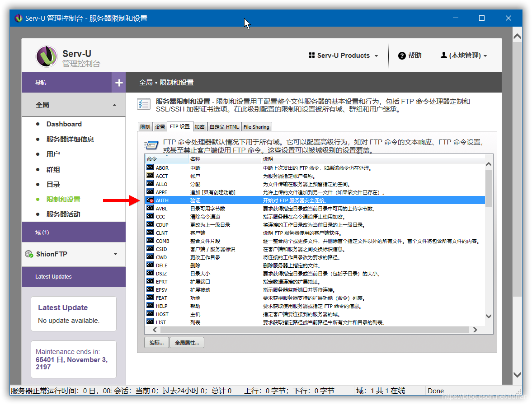Click main window scroll up arrow

(x=518, y=36)
